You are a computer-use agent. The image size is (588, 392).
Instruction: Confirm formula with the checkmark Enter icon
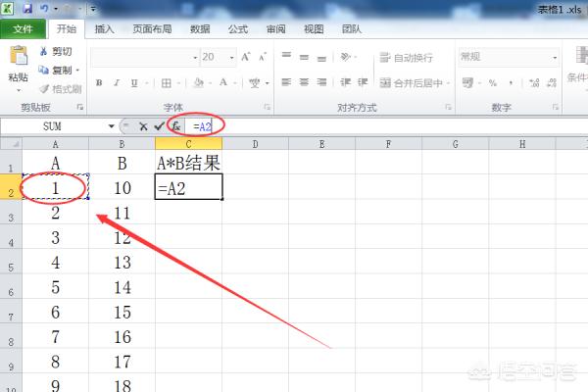159,126
